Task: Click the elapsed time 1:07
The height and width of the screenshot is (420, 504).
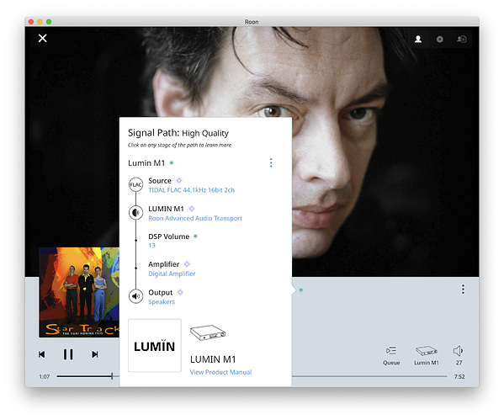Action: point(45,376)
